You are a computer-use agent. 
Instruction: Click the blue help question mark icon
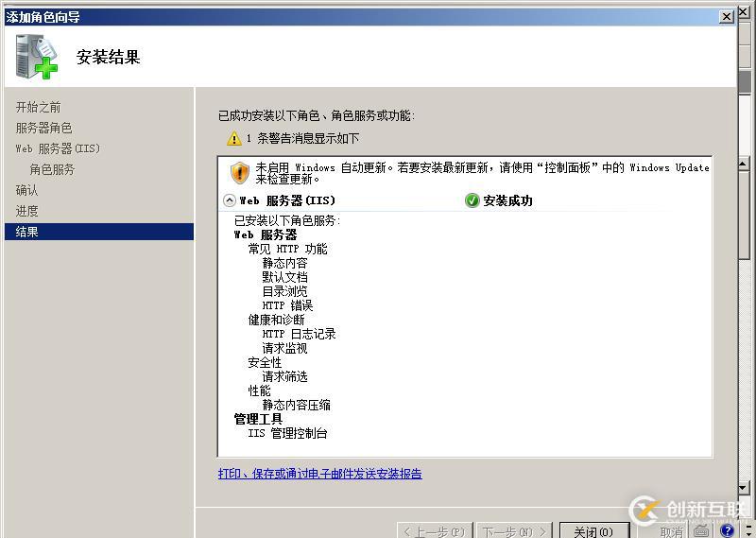pos(727,530)
